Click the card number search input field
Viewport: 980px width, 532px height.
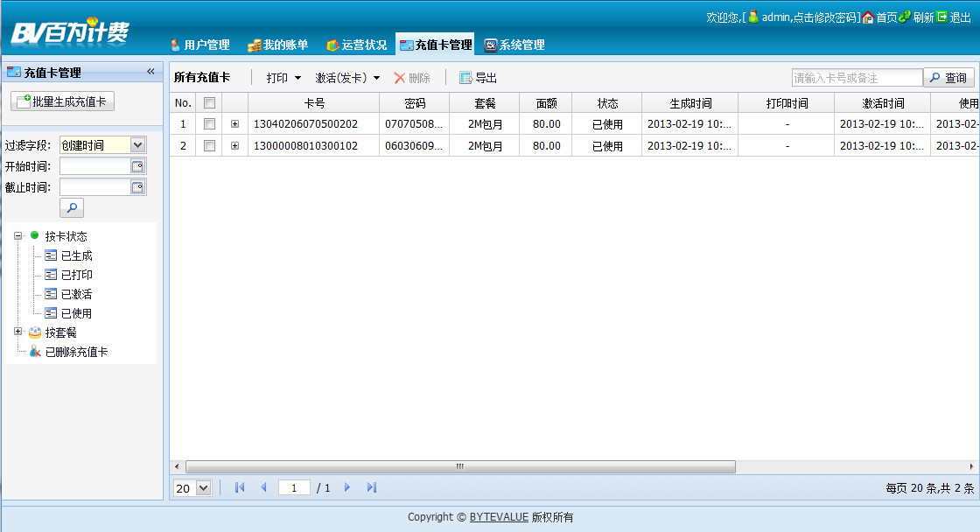[x=857, y=78]
